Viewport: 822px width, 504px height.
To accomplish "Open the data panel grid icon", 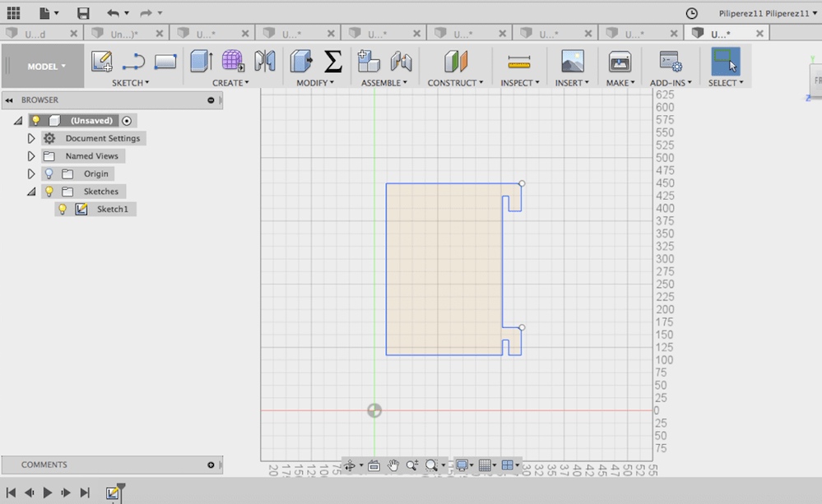I will [13, 13].
